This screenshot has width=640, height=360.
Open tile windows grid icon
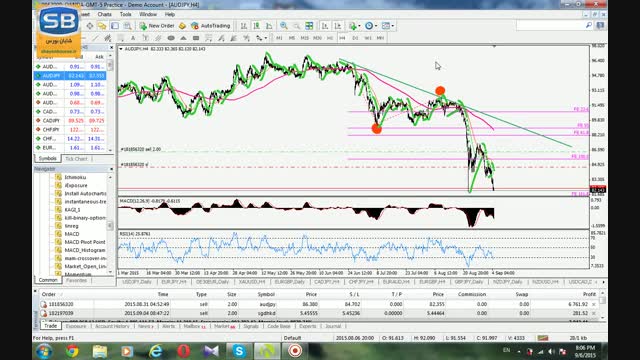309,26
